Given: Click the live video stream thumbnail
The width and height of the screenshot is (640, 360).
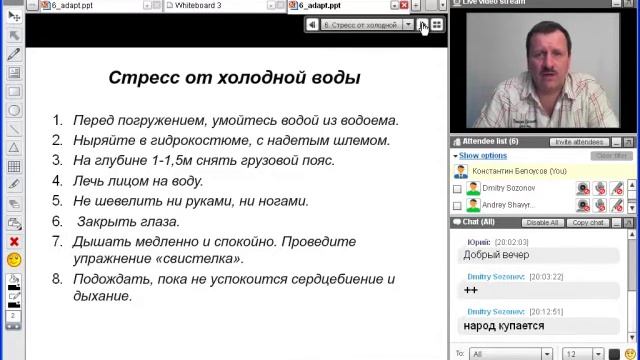Looking at the screenshot, I should 542,70.
